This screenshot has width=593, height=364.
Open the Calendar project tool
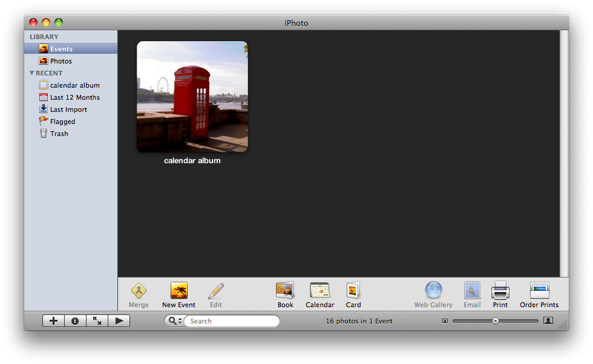click(x=319, y=291)
